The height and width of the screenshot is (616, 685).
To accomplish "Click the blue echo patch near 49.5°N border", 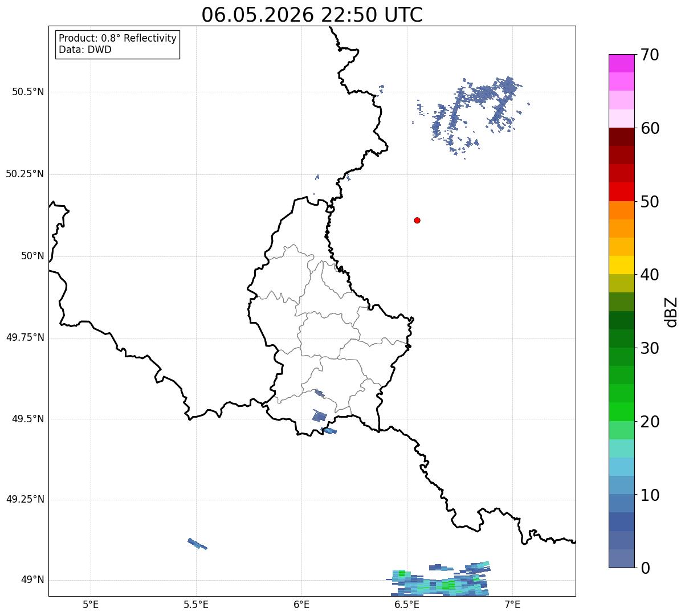I will pyautogui.click(x=319, y=415).
